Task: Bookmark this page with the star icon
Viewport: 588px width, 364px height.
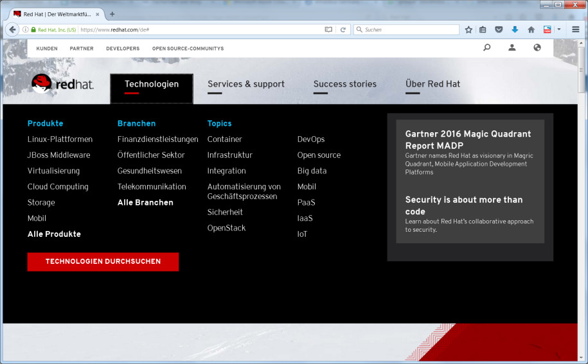Action: tap(468, 30)
